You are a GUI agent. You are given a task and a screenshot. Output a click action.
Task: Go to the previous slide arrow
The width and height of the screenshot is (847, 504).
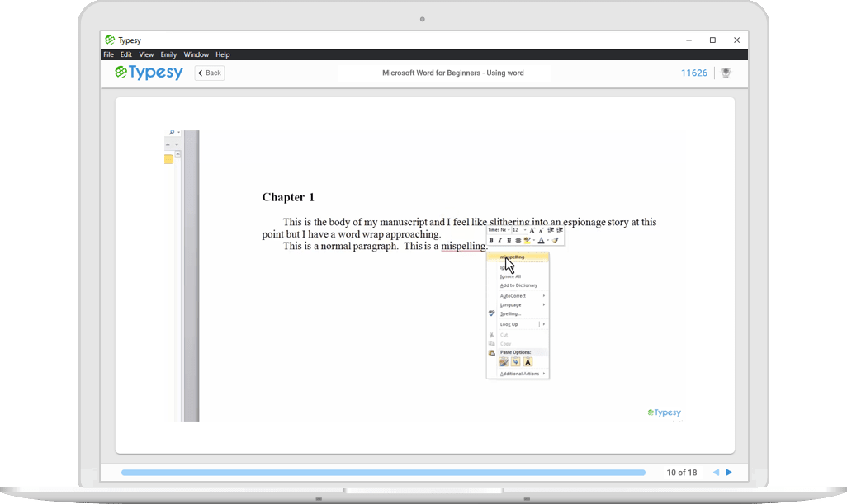717,472
